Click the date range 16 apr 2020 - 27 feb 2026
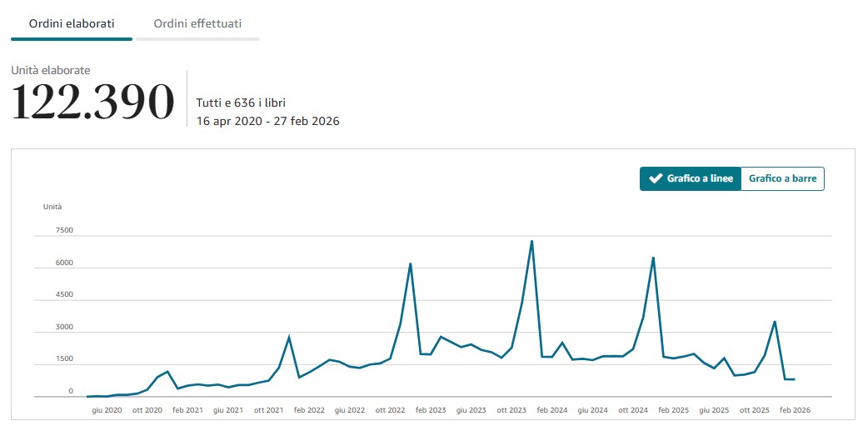 (x=267, y=121)
